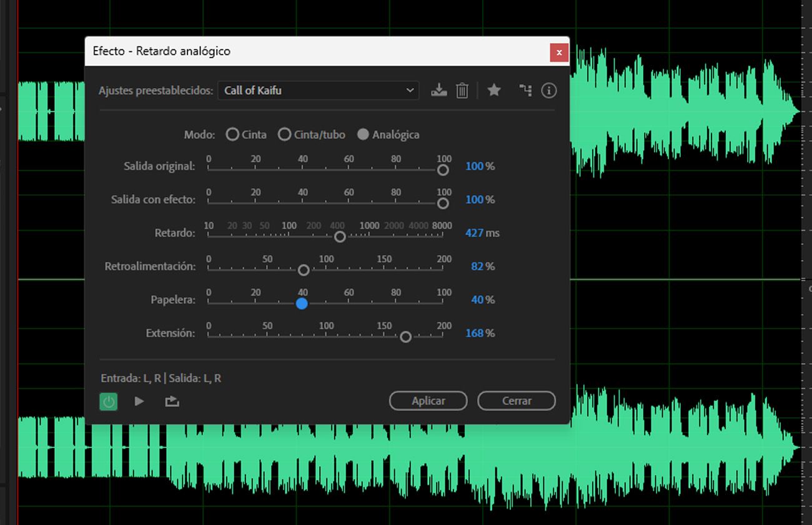Screen dimensions: 812x525
Task: Click the Retardo slider handle
Action: (340, 237)
